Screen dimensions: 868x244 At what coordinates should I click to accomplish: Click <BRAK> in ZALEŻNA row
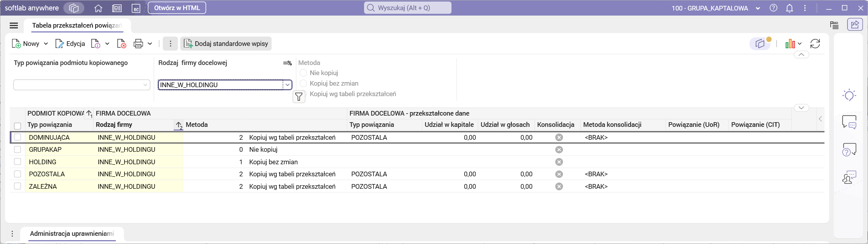596,186
